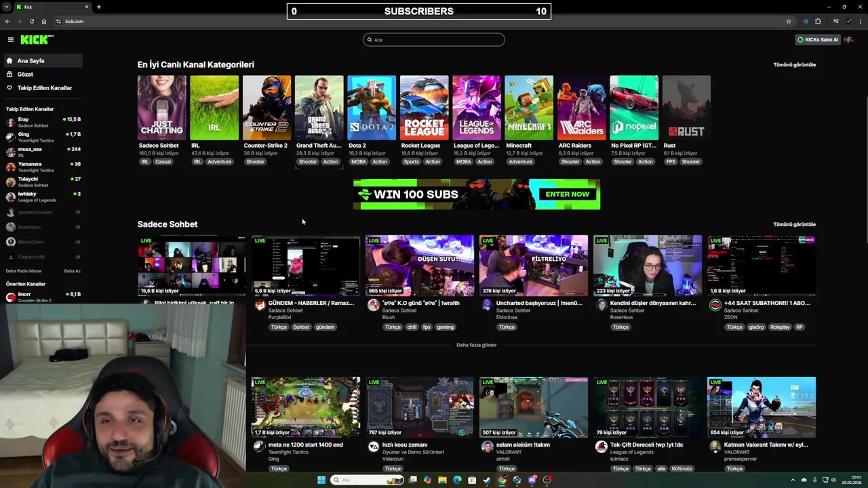Screen dimensions: 868x488
Task: Open ARC Raiders category
Action: (581, 108)
